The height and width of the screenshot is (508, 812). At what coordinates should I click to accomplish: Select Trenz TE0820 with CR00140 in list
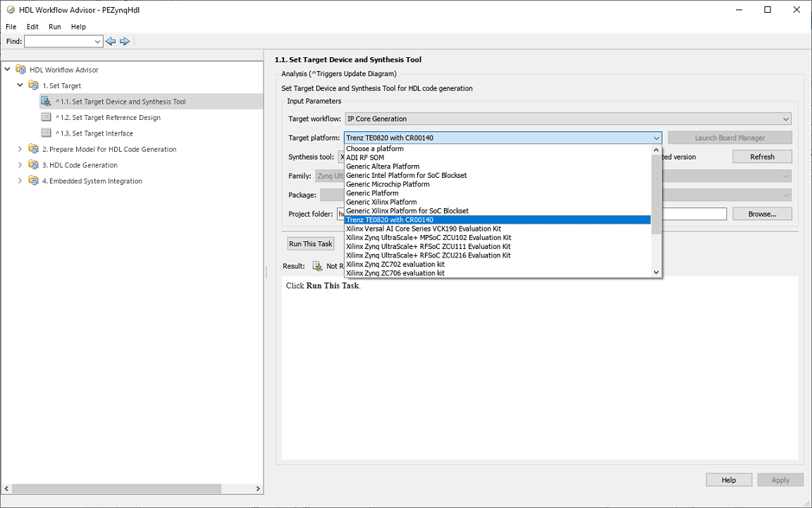pos(498,220)
